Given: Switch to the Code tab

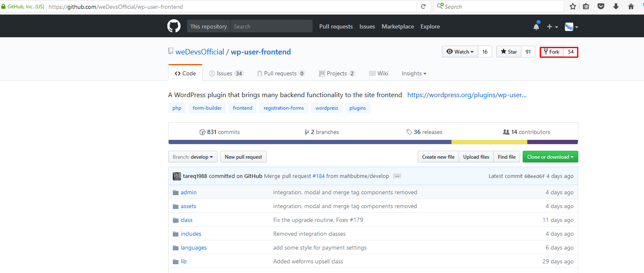Looking at the screenshot, I should [x=185, y=73].
